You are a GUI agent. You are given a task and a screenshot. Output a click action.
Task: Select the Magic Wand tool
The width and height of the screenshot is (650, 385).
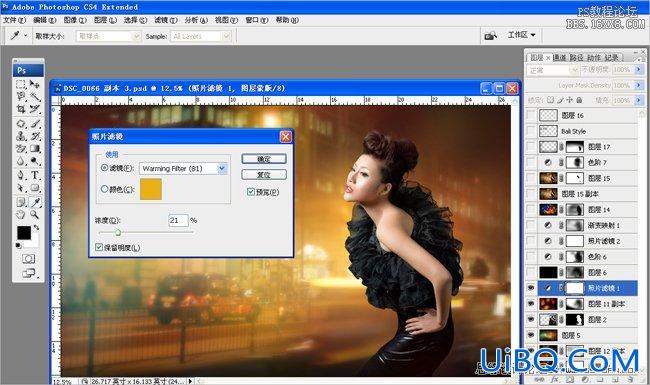pyautogui.click(x=35, y=97)
